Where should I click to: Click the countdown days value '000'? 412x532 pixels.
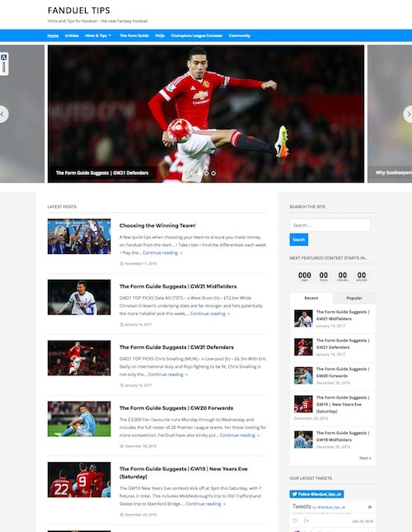(x=305, y=275)
